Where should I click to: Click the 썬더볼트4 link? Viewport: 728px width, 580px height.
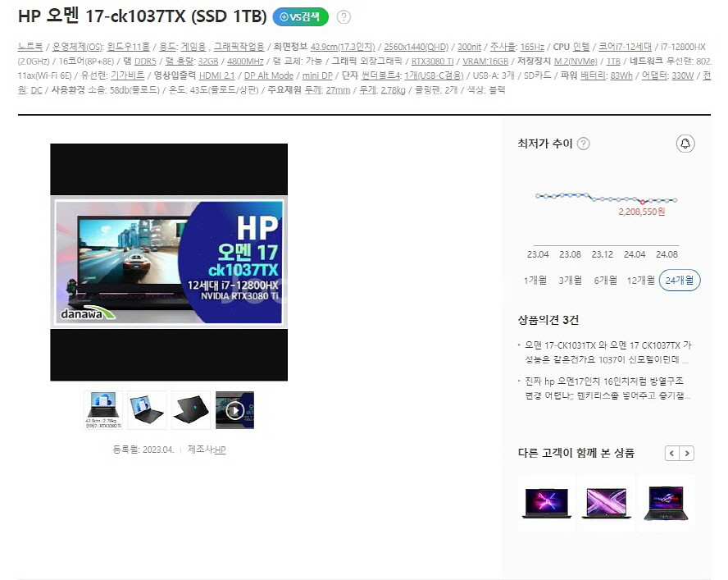pyautogui.click(x=380, y=75)
